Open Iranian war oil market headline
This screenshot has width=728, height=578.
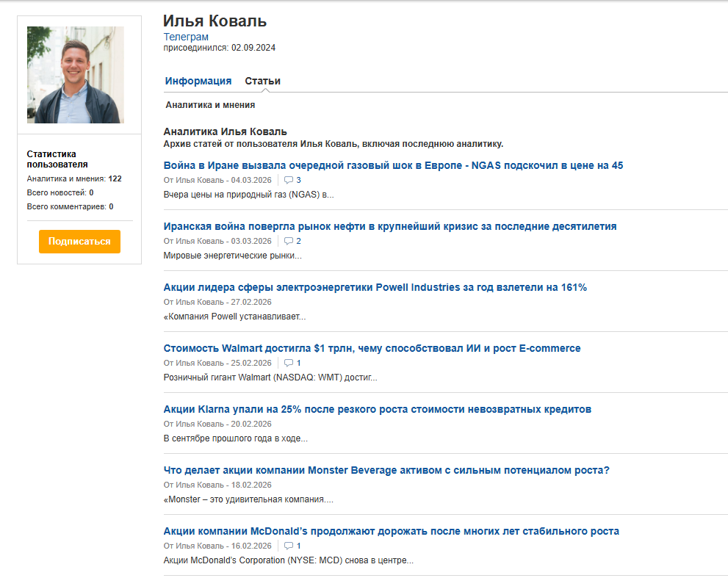389,226
